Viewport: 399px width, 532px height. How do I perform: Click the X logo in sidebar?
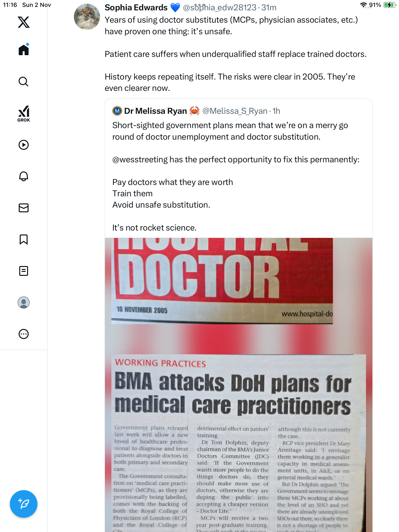(x=24, y=22)
